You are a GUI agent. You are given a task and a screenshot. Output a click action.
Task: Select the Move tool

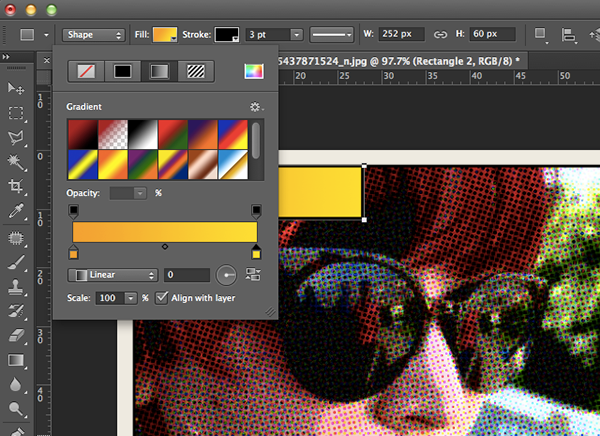pos(16,89)
